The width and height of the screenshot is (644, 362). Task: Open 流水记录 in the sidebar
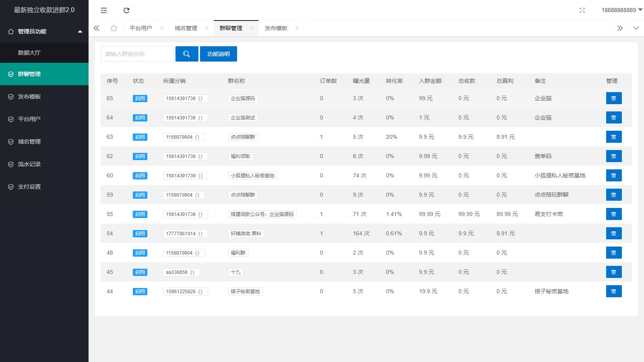coord(29,164)
